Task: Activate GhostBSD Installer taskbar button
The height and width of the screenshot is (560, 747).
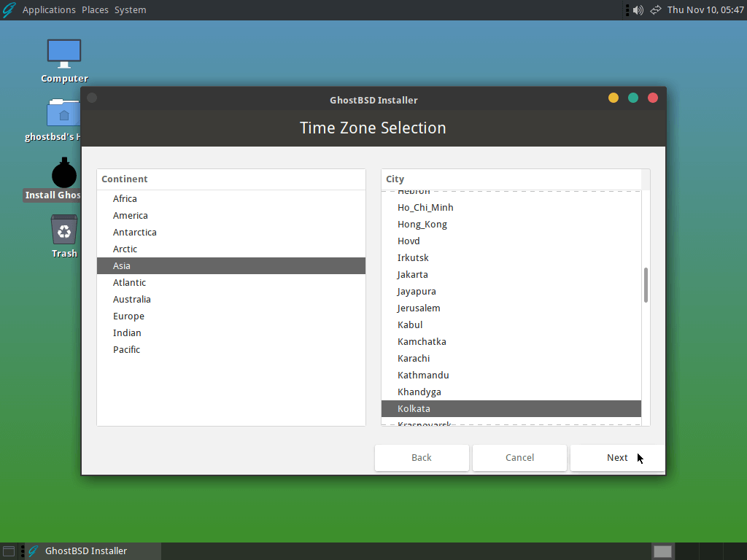Action: click(93, 551)
